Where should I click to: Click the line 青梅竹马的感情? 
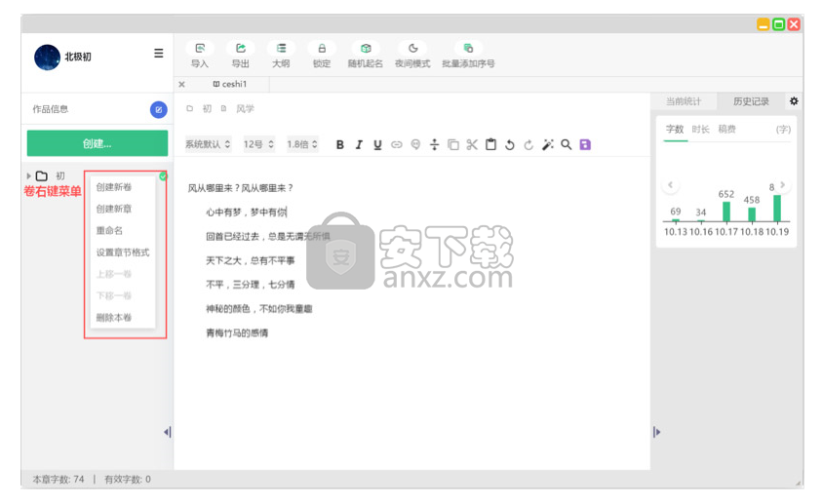click(x=237, y=332)
